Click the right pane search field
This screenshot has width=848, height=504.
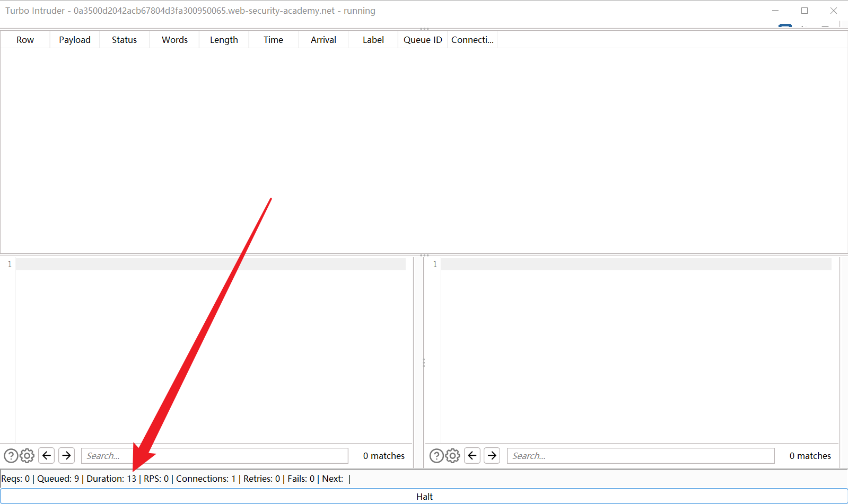coord(641,456)
